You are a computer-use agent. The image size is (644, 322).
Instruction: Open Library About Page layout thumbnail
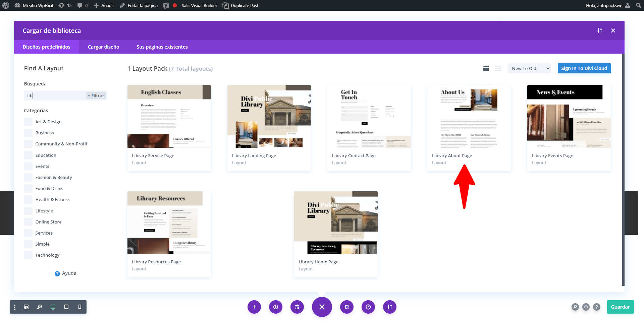[469, 116]
